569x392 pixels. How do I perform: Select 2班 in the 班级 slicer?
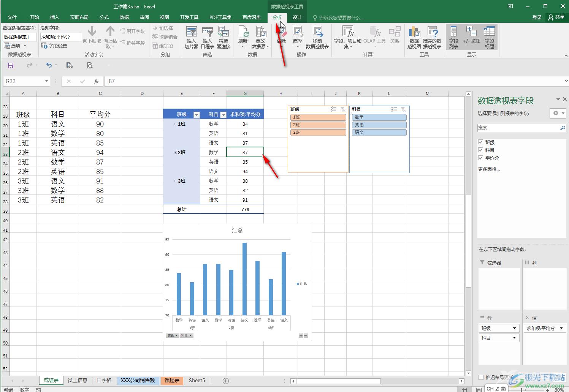pos(318,125)
